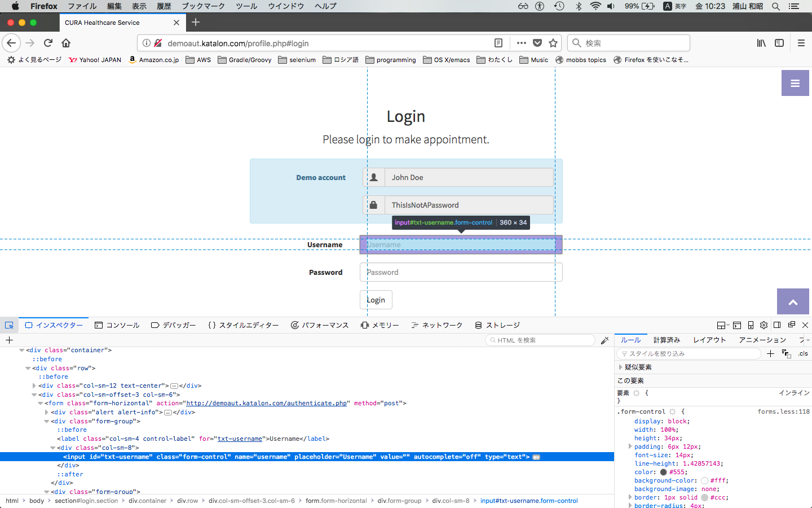
Task: Toggle the .form-control selector highlighter icon
Action: [673, 411]
